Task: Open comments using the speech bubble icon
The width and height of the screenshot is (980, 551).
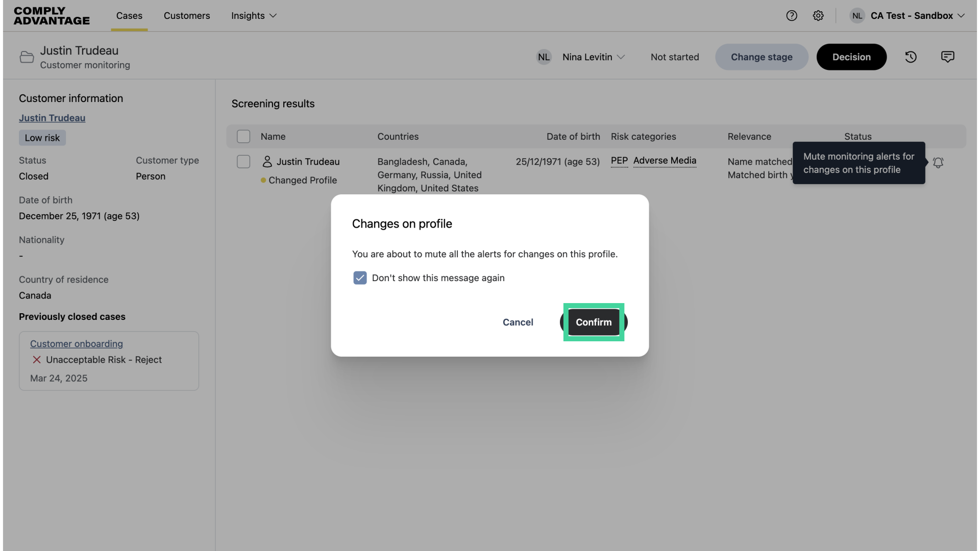Action: tap(947, 57)
